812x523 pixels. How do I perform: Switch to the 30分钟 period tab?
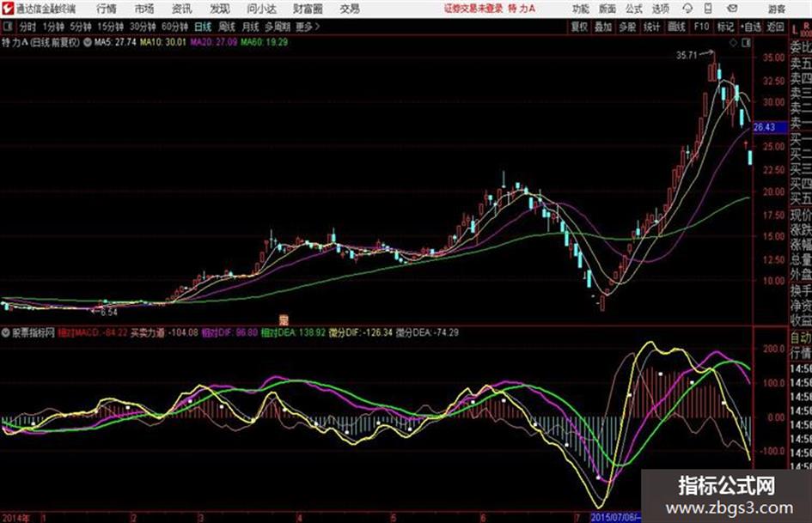point(143,27)
